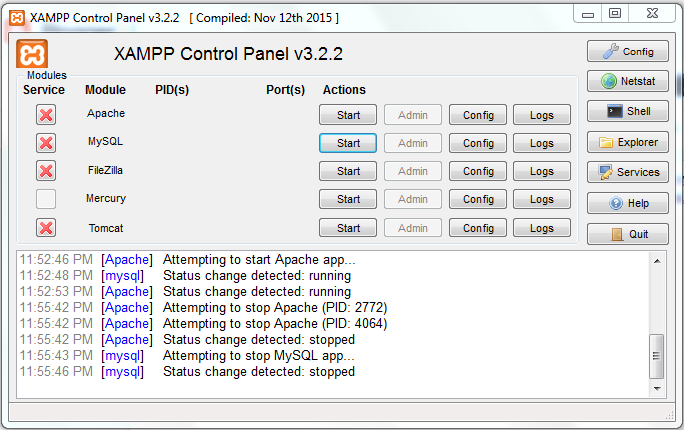Click the log scrollbar thumb
The height and width of the screenshot is (430, 684).
tap(657, 356)
